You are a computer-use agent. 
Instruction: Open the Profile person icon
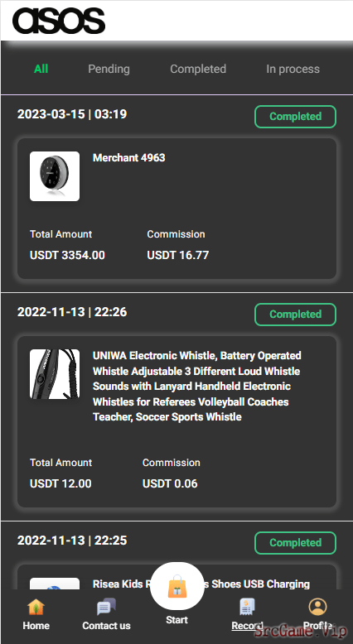(317, 607)
